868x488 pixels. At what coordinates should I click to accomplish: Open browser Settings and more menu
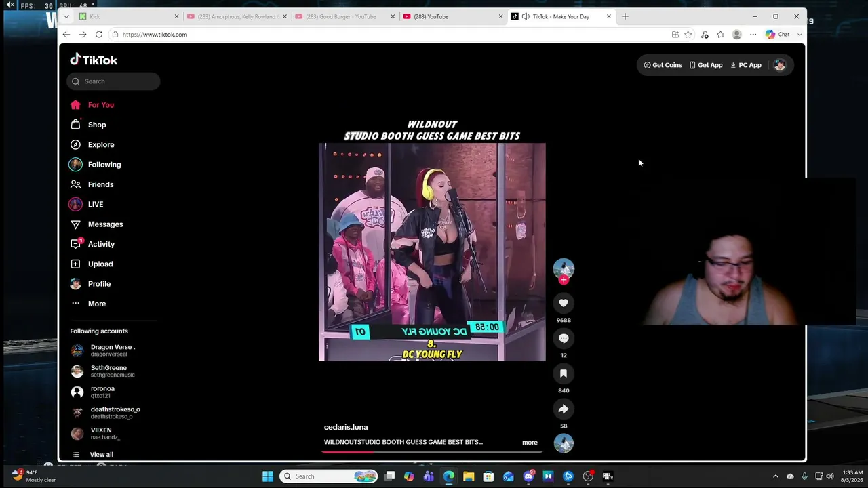coord(753,35)
